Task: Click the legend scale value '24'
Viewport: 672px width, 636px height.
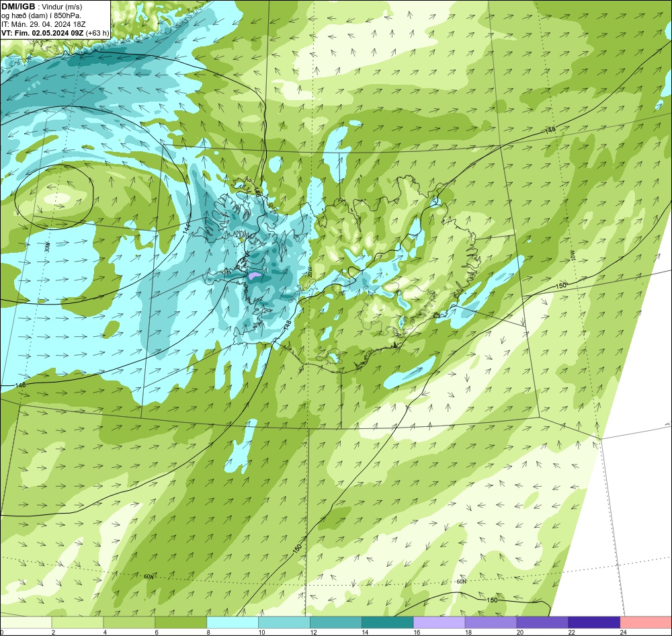Action: pyautogui.click(x=623, y=632)
